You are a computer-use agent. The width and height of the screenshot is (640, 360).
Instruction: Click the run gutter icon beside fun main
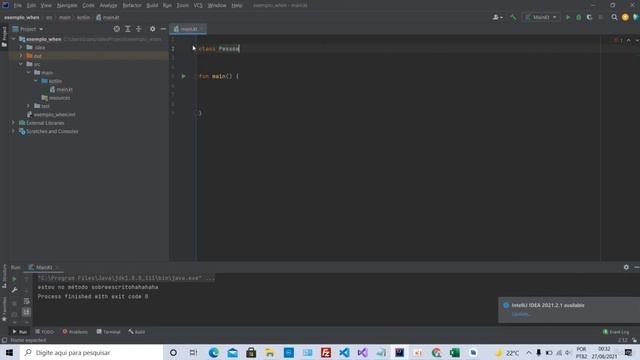[x=183, y=76]
